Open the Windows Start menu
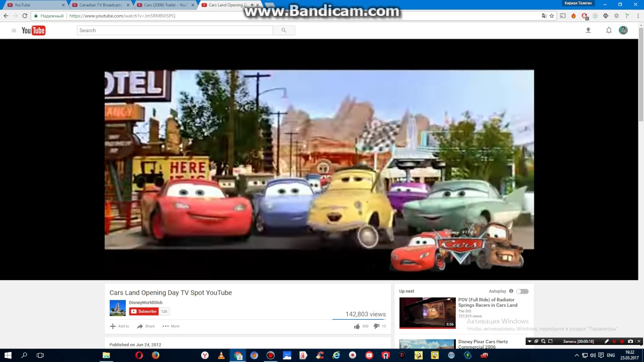644x362 pixels. [8, 355]
